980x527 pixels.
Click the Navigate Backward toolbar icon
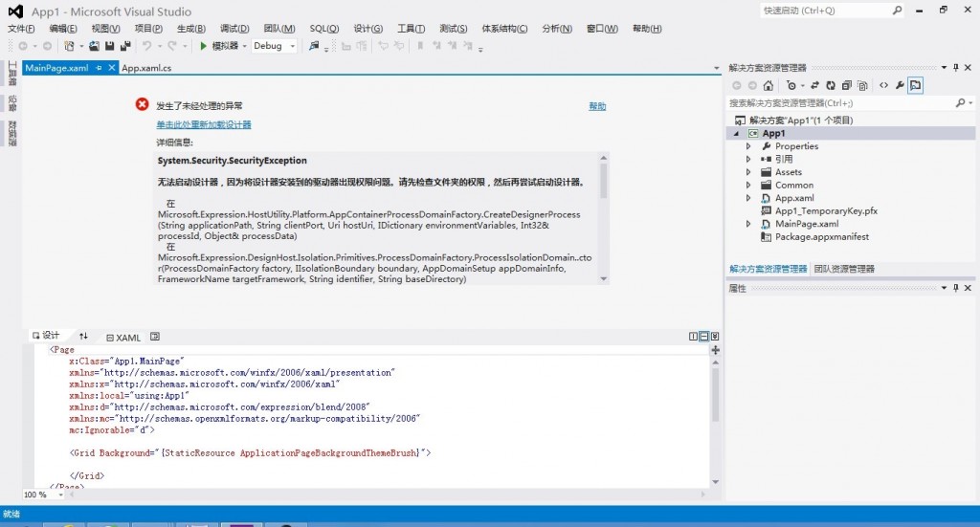tap(23, 46)
